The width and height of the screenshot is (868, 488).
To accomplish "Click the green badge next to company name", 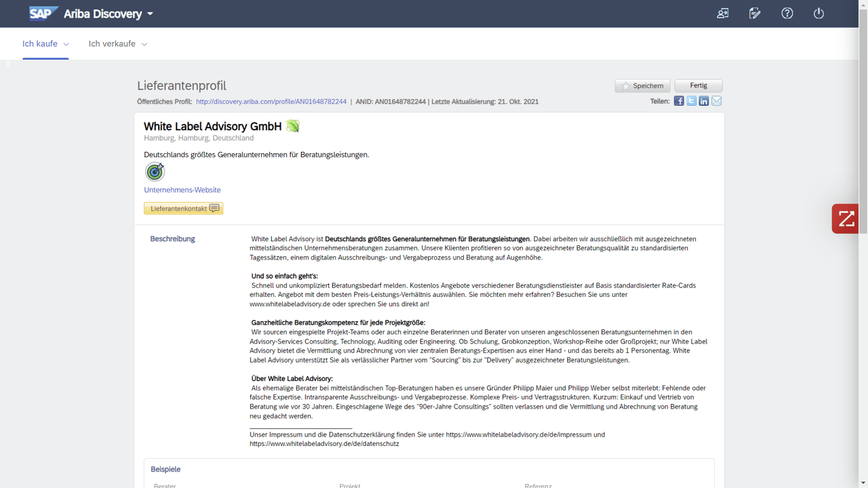I will 292,126.
